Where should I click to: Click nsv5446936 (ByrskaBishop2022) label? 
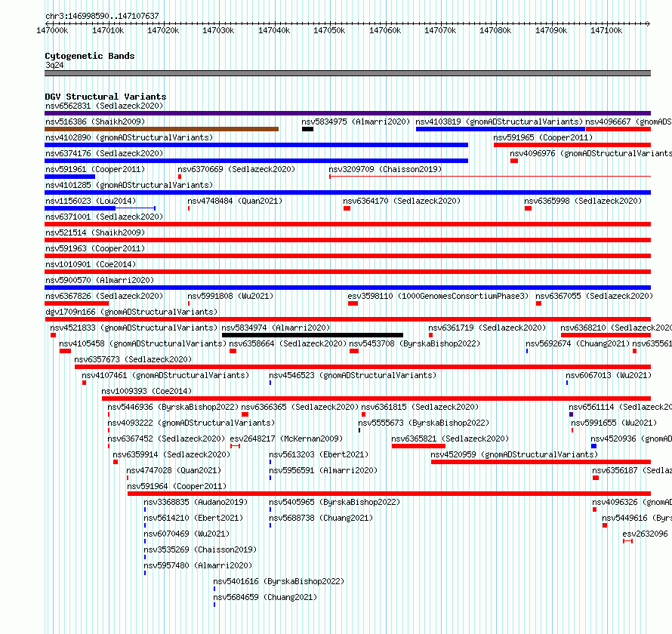tap(173, 407)
